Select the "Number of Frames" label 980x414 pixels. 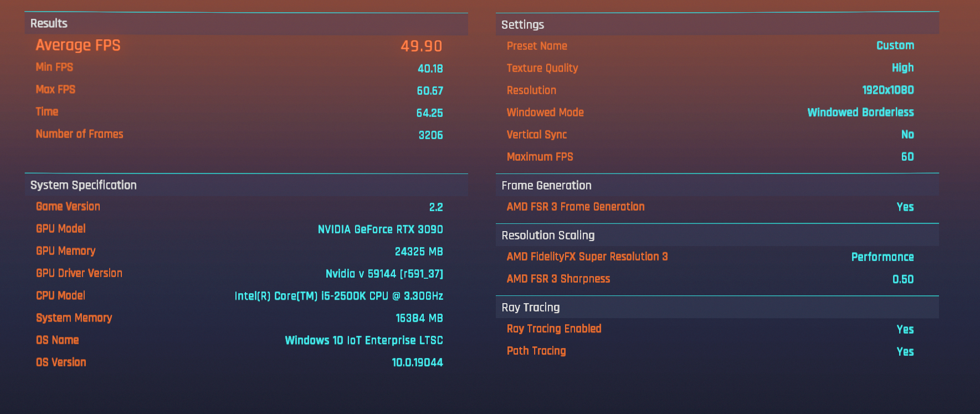coord(80,134)
